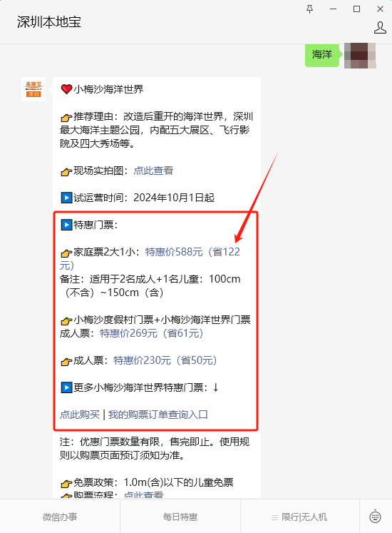Maximize the chat window

tap(356, 9)
